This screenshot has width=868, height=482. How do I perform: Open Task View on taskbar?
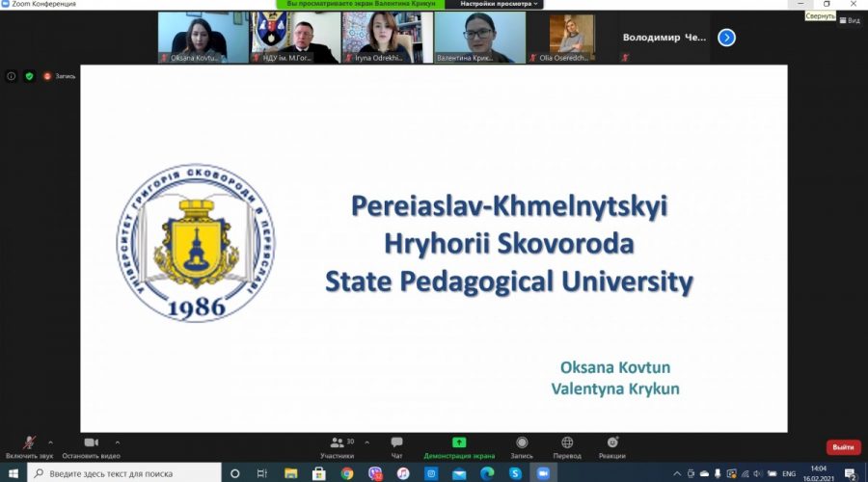261,473
